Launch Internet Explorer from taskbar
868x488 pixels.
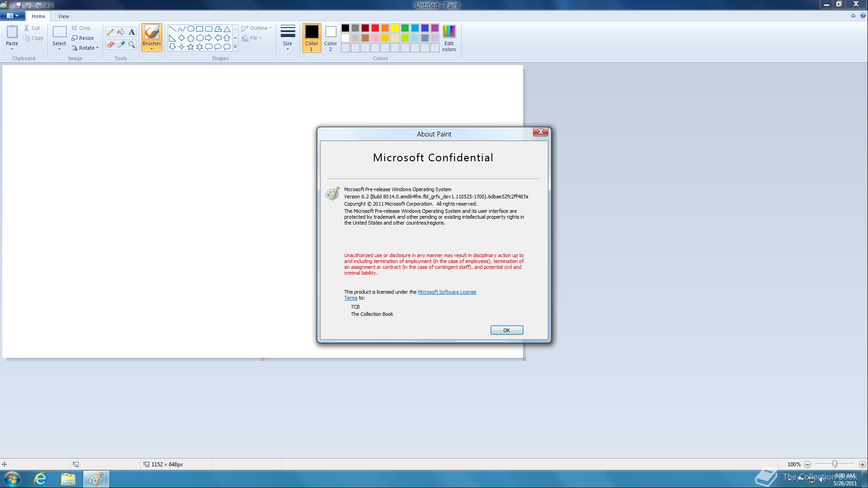[40, 479]
